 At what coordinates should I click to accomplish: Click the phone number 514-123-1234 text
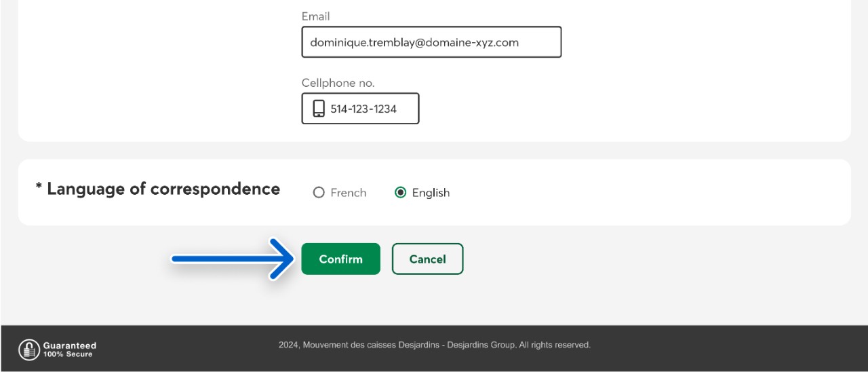363,109
